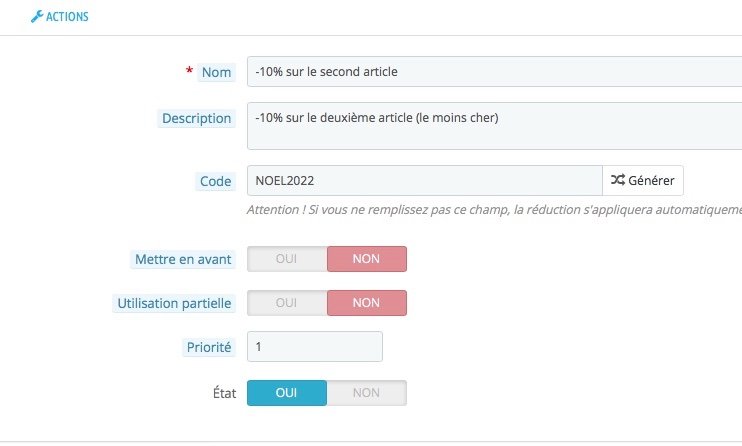Click the Nom field label
This screenshot has height=446, width=742.
[x=216, y=72]
